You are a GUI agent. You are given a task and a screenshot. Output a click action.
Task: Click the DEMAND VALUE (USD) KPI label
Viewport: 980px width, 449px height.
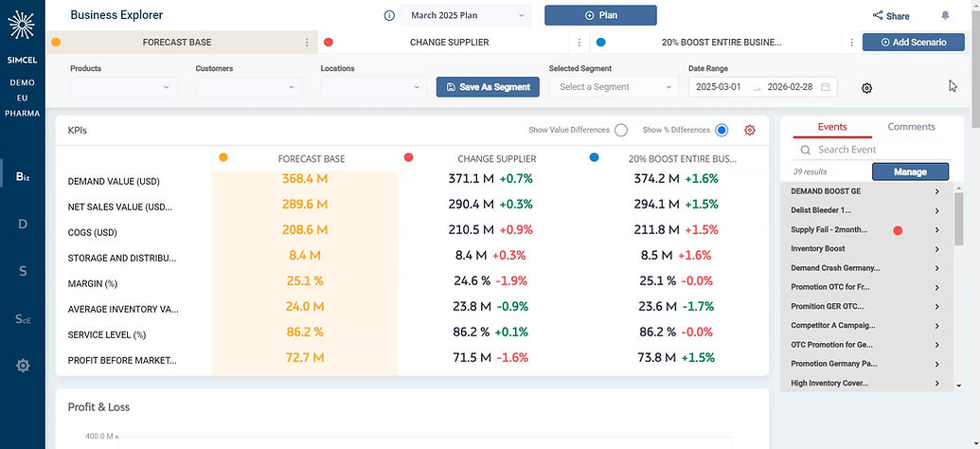tap(114, 182)
